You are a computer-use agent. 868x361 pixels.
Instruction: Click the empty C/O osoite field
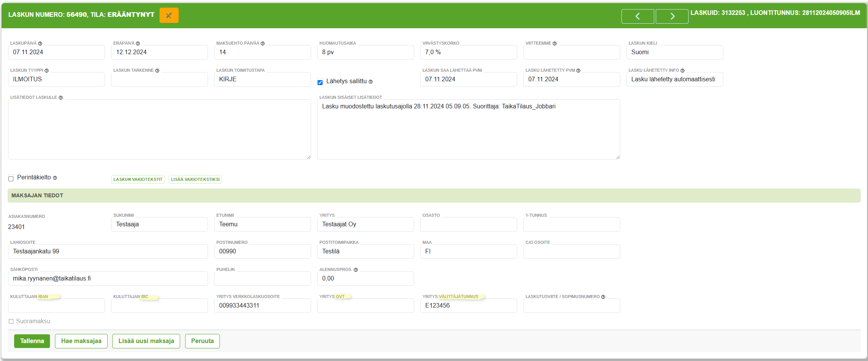pos(572,251)
